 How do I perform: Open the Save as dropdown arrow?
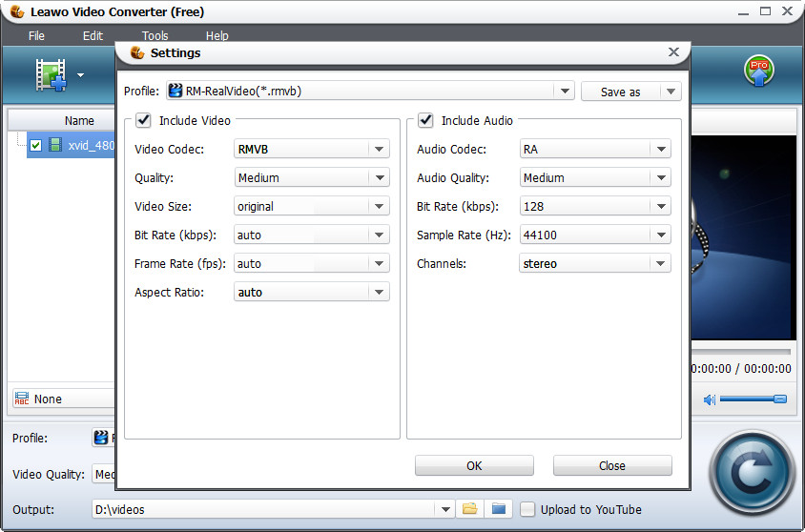[671, 92]
